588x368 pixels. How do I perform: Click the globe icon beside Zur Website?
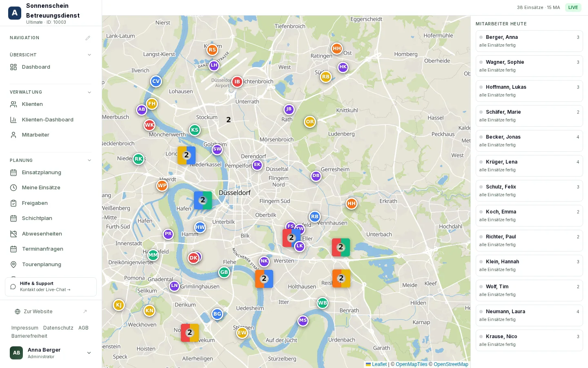(18, 312)
